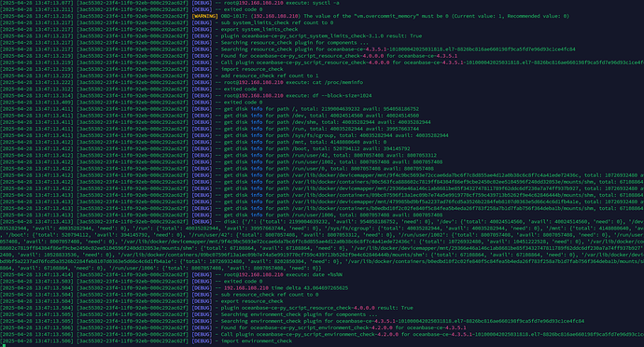Click 'export system_limits_check' log message
The image size is (644, 347).
(x=259, y=29)
